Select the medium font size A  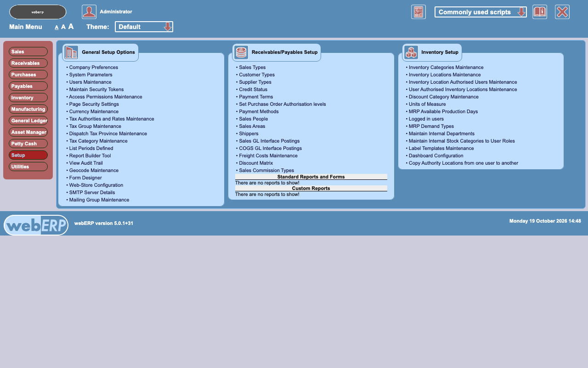coord(63,27)
